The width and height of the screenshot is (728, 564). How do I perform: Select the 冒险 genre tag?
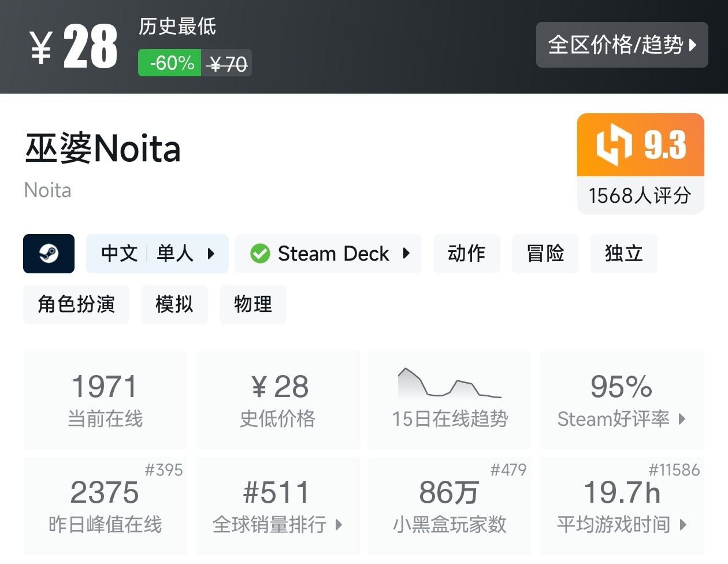coord(545,254)
